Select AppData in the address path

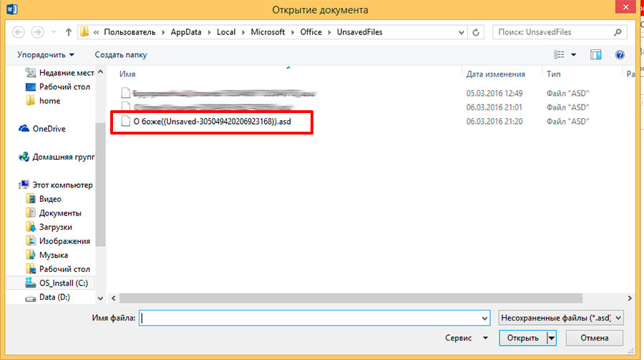coord(186,32)
